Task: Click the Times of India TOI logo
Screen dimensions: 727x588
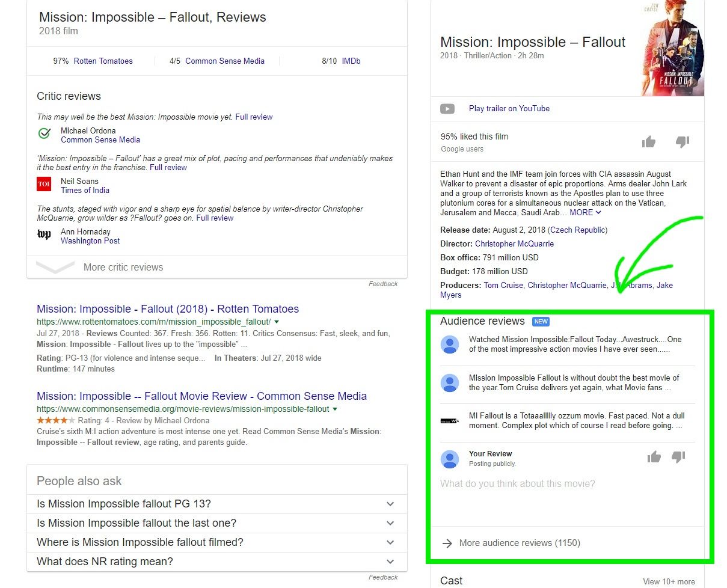Action: point(44,184)
